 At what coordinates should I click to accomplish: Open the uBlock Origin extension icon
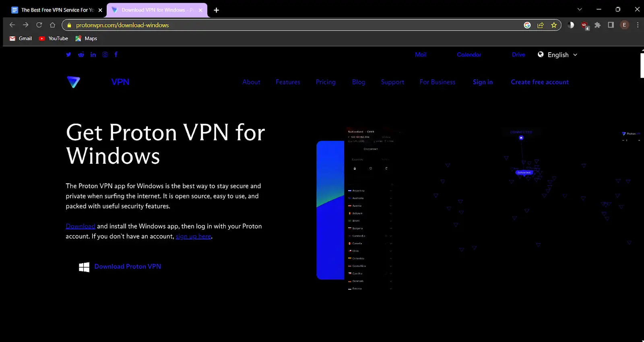(584, 25)
